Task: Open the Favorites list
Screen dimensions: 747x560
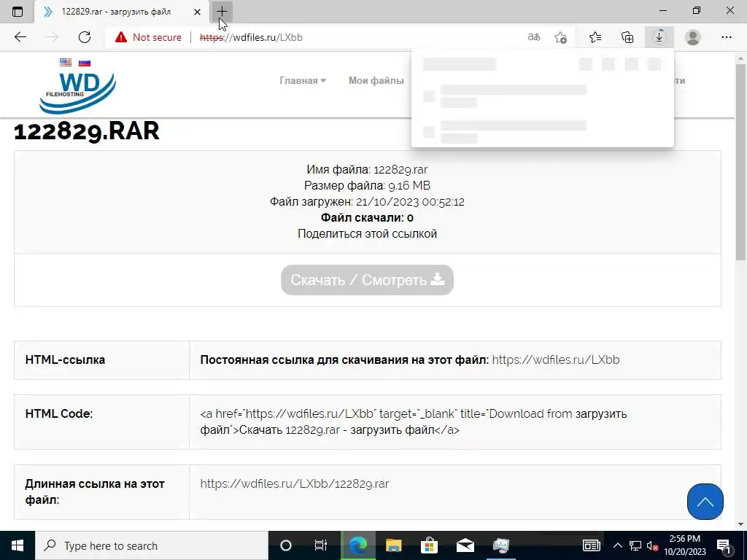Action: coord(595,37)
